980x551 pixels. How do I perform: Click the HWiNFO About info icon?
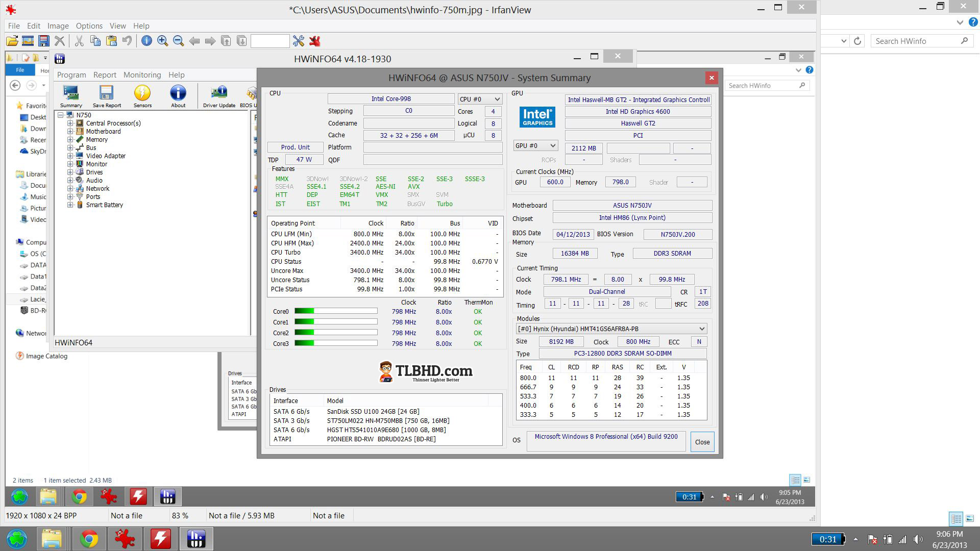[x=178, y=96]
